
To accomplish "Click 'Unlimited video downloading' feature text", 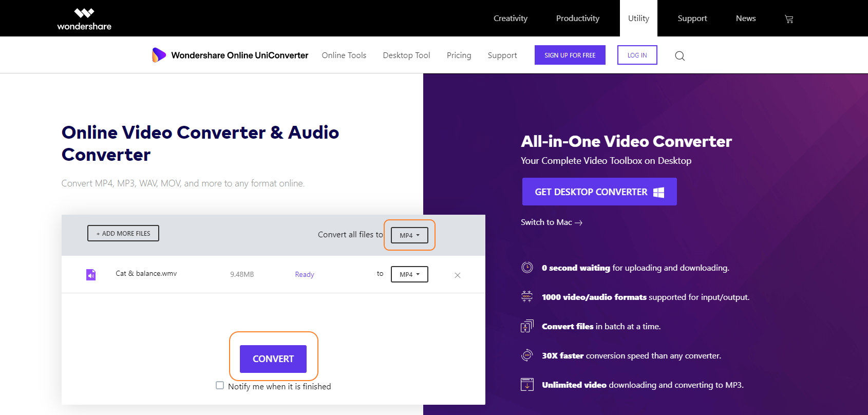I will [x=643, y=385].
